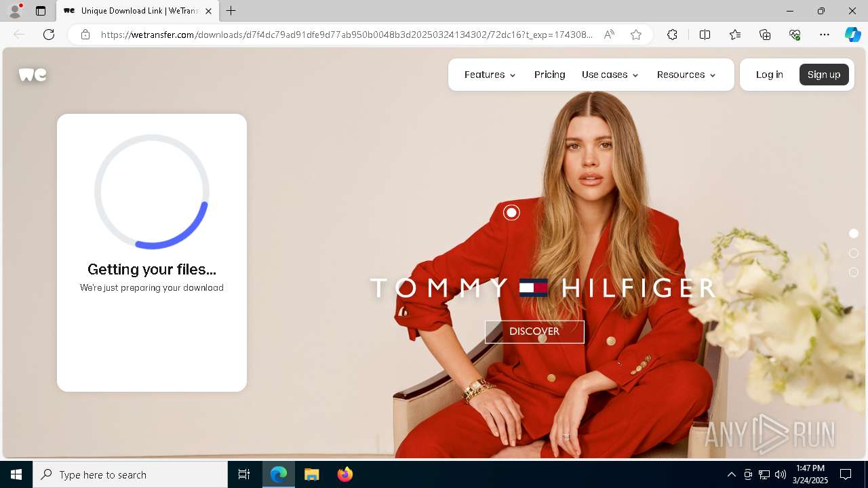Open the Edge profile icon
This screenshot has height=488, width=868.
[x=14, y=11]
